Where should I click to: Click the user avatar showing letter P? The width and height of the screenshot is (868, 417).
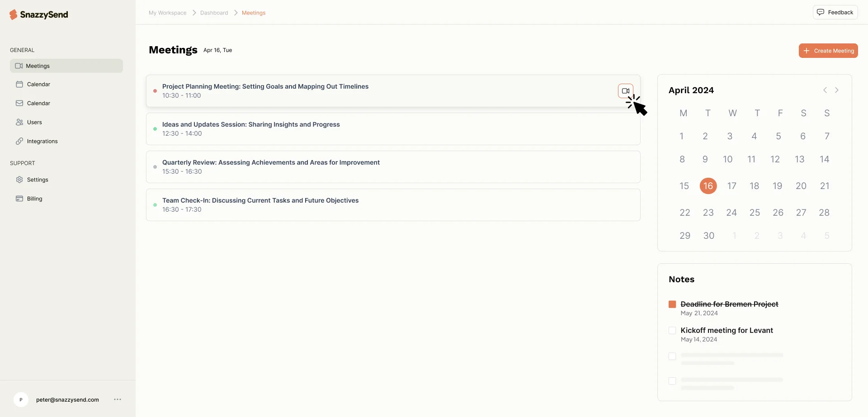(x=21, y=400)
